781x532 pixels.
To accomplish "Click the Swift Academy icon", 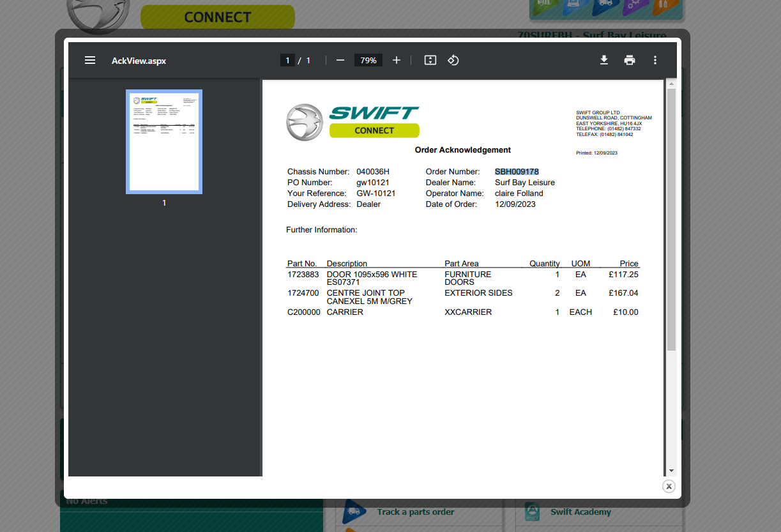I will click(x=532, y=512).
